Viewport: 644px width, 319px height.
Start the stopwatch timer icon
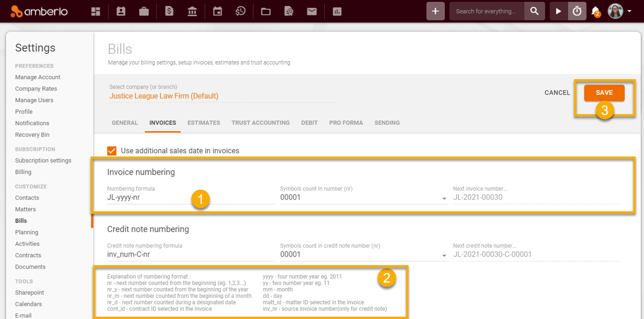[577, 11]
